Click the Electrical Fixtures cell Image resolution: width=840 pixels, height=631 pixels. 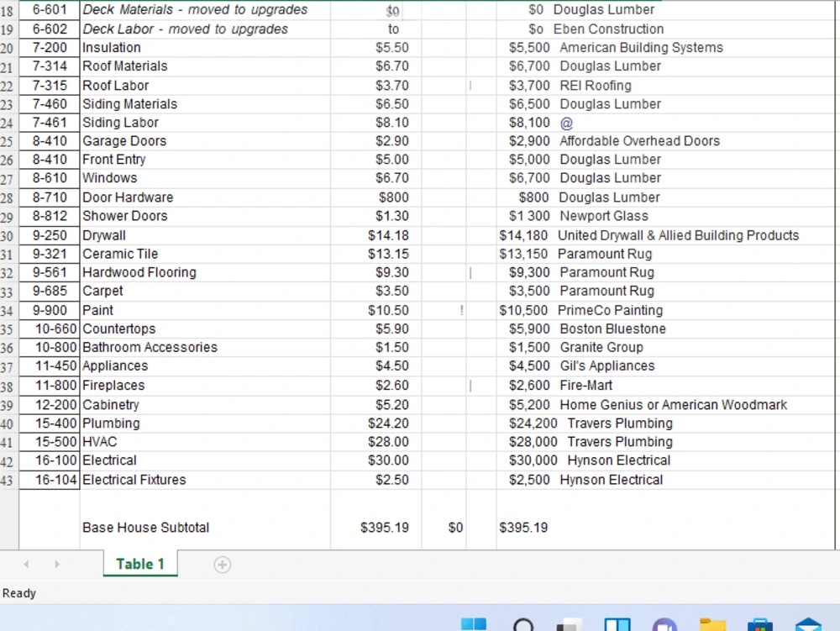coord(205,480)
